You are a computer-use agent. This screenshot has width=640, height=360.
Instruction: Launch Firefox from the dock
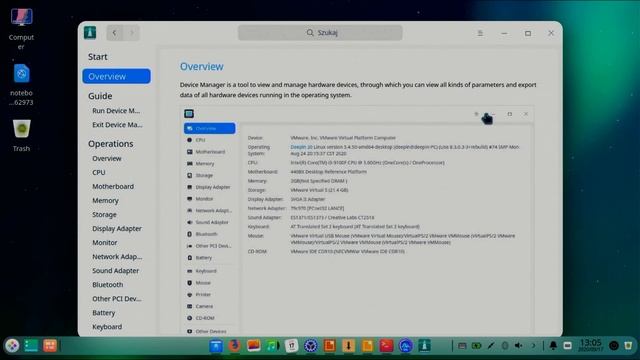(235, 346)
